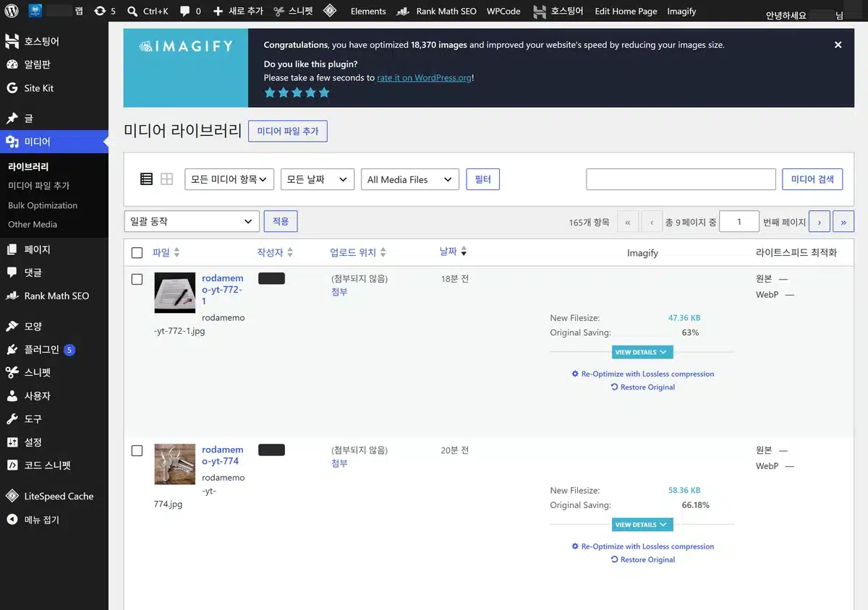Open Bulk Optimization submenu item
The image size is (868, 610).
pos(43,205)
